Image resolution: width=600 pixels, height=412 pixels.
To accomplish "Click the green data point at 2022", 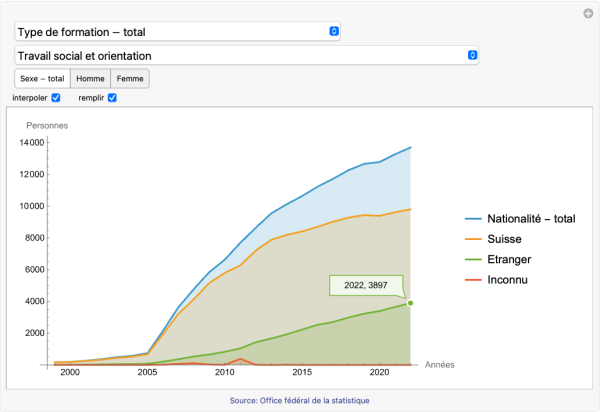I will pos(411,303).
